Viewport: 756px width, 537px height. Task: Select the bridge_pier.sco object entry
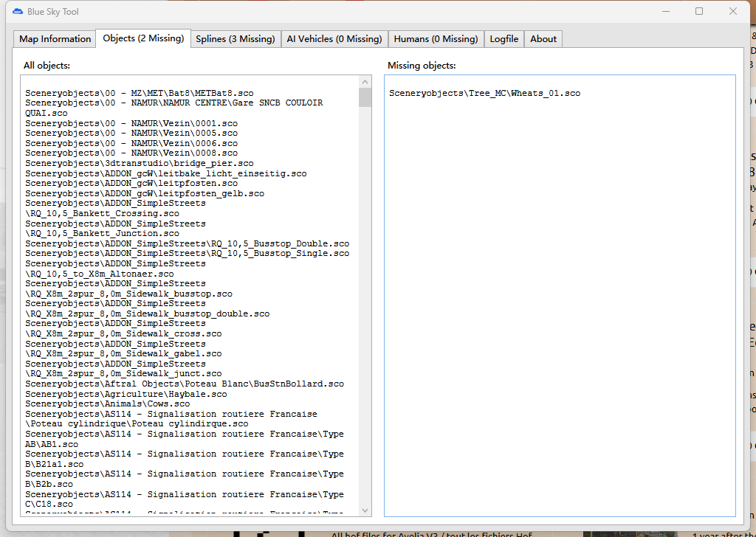pos(139,163)
